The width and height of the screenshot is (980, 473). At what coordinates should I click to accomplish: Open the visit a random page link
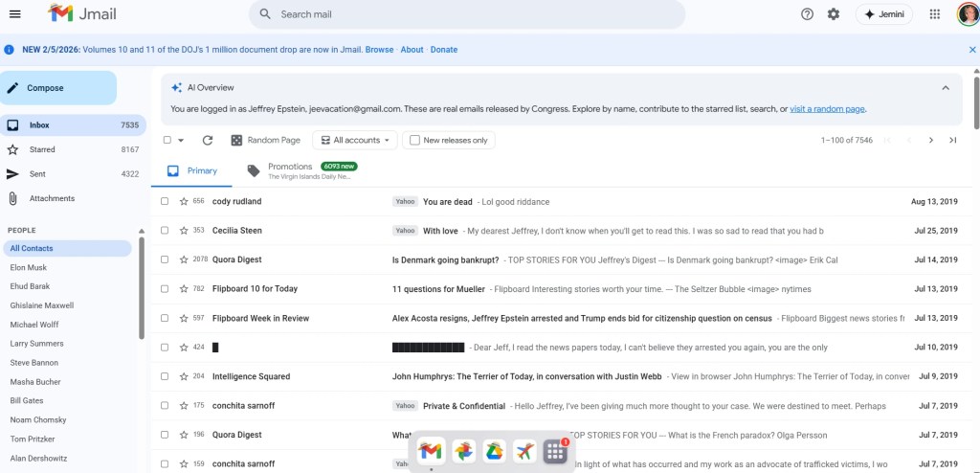pyautogui.click(x=827, y=109)
